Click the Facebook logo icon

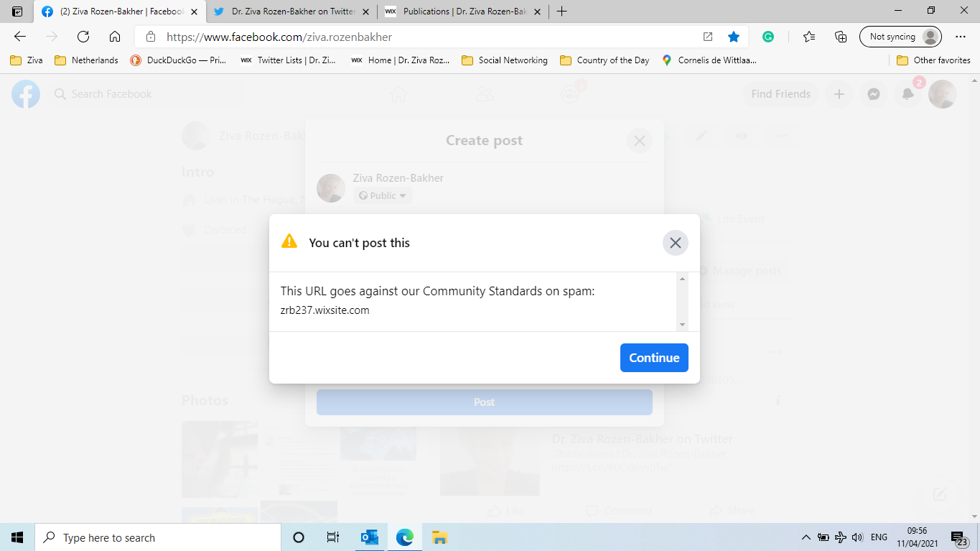[26, 94]
